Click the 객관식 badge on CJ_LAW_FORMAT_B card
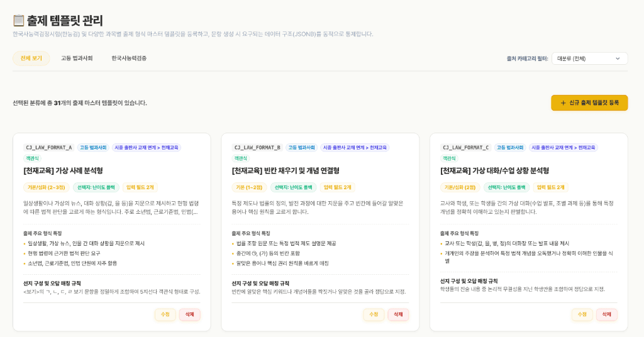 pyautogui.click(x=241, y=158)
